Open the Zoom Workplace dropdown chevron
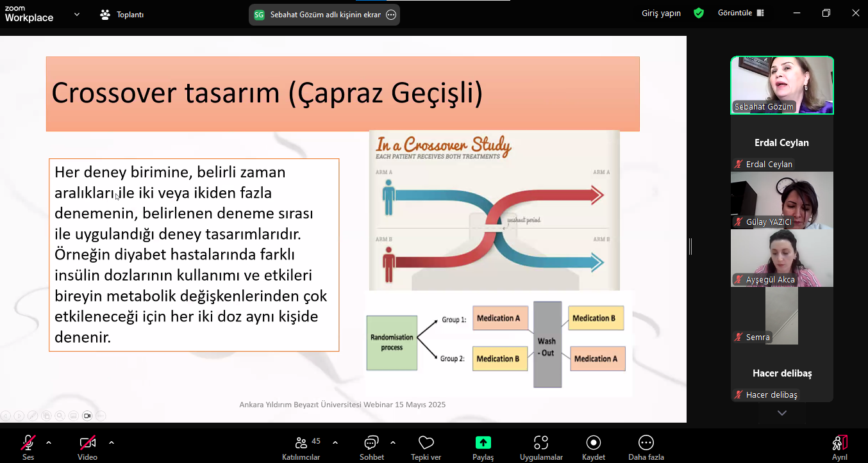 (x=77, y=14)
